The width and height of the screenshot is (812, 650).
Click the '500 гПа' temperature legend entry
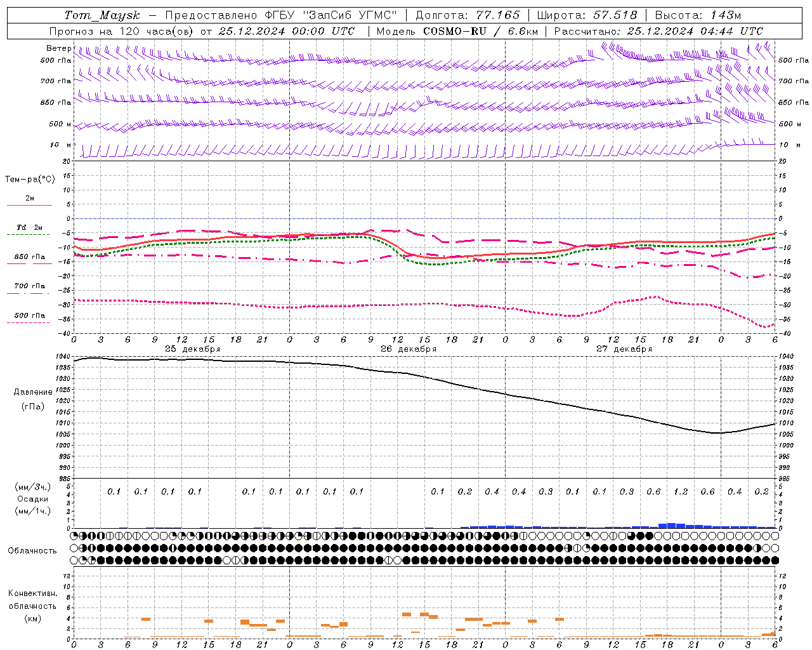(29, 315)
